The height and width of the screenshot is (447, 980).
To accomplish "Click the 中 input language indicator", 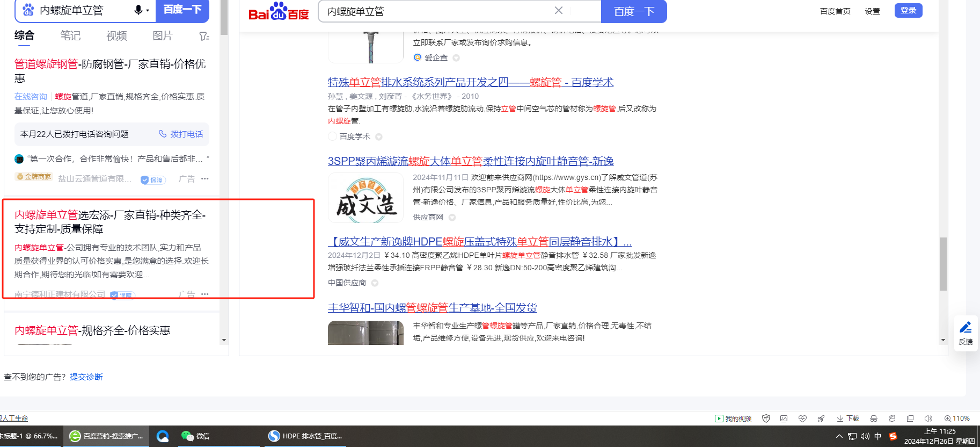I will pyautogui.click(x=878, y=436).
